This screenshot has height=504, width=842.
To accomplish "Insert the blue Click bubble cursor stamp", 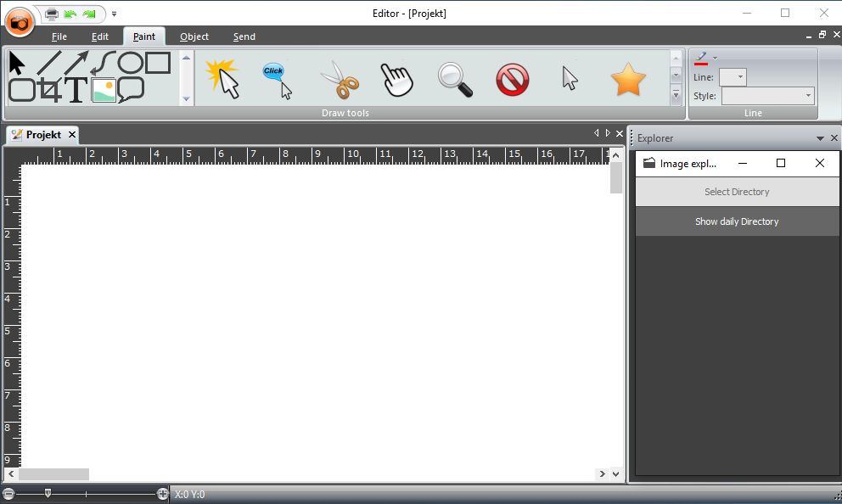I will [x=278, y=81].
